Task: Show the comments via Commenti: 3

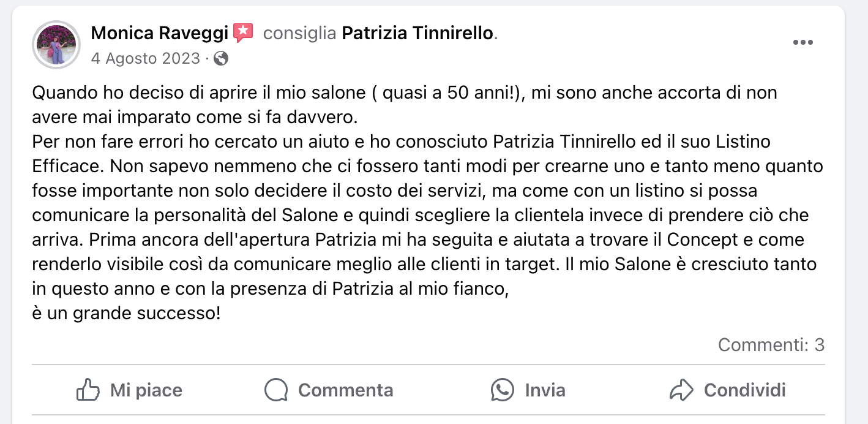Action: [x=771, y=345]
